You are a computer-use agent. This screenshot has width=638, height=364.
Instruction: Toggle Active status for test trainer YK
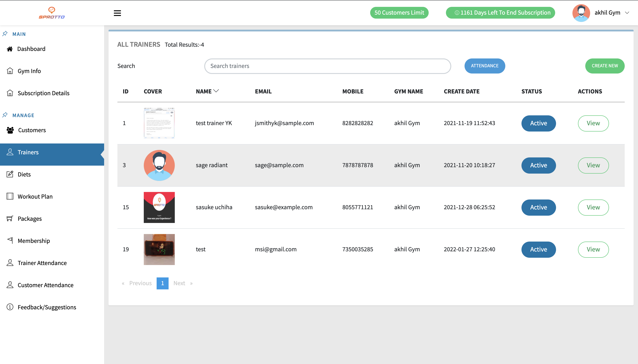[x=538, y=123]
